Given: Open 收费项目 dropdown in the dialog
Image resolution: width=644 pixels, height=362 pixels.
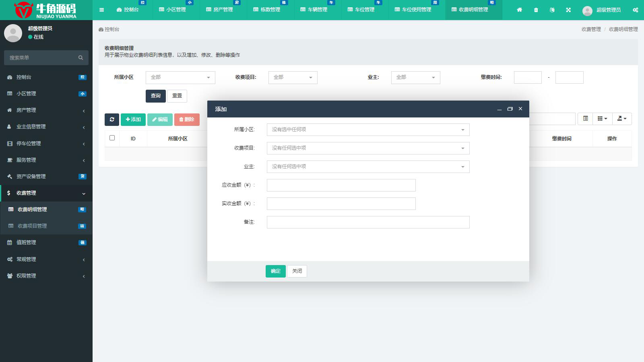Looking at the screenshot, I should [x=368, y=148].
